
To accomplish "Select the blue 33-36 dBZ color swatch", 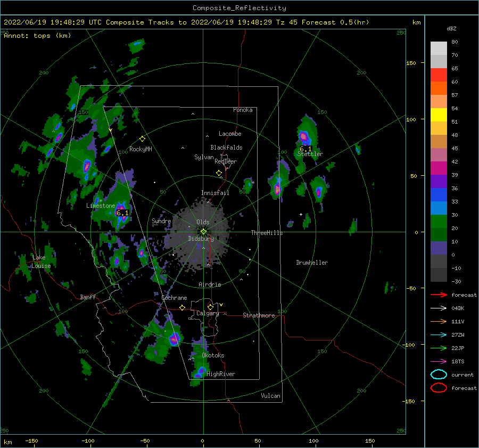I will coord(439,195).
